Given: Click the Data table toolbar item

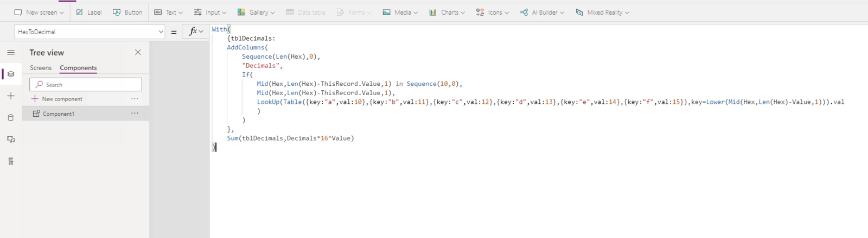Looking at the screenshot, I should point(306,12).
